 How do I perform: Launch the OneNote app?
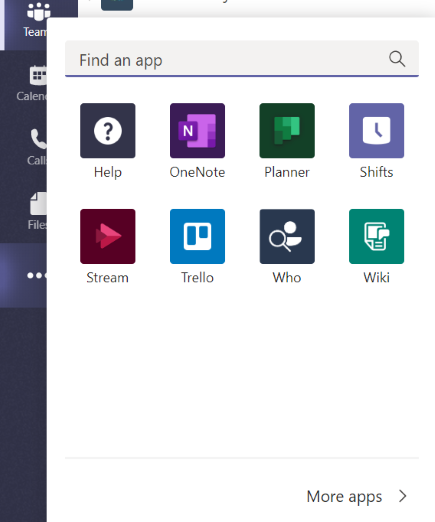(x=197, y=131)
